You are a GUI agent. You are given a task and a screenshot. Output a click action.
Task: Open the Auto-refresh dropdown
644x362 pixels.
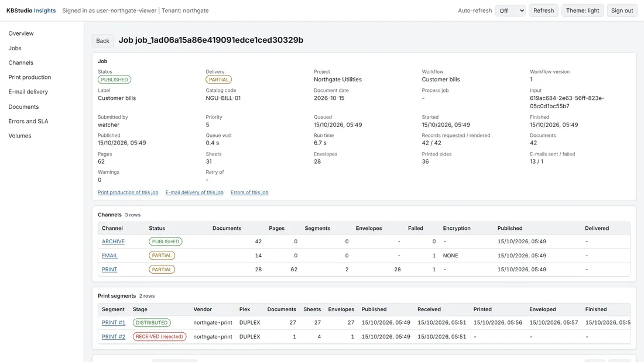(x=510, y=11)
